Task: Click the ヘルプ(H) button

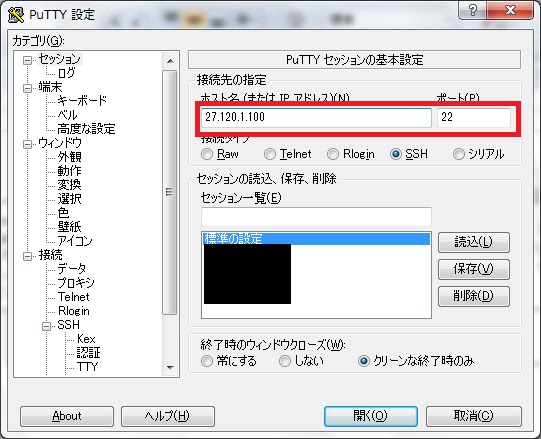Action: 168,416
